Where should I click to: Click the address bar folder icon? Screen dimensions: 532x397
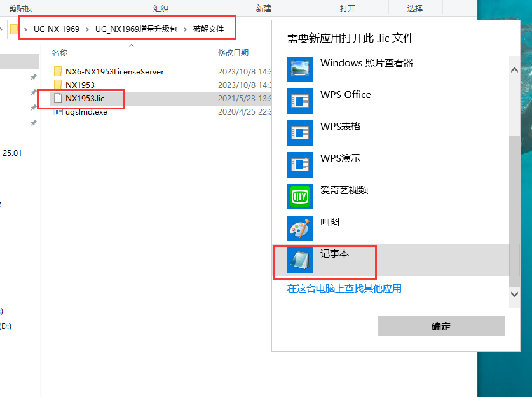click(x=13, y=29)
